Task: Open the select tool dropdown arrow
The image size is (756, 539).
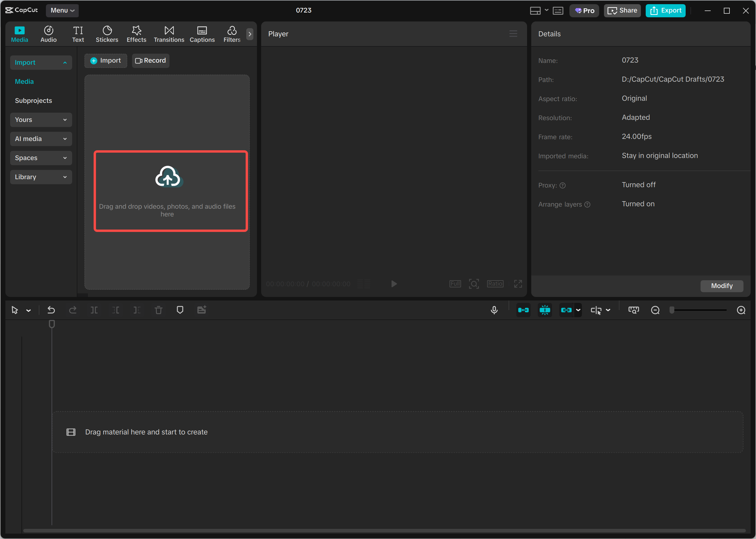Action: tap(29, 310)
